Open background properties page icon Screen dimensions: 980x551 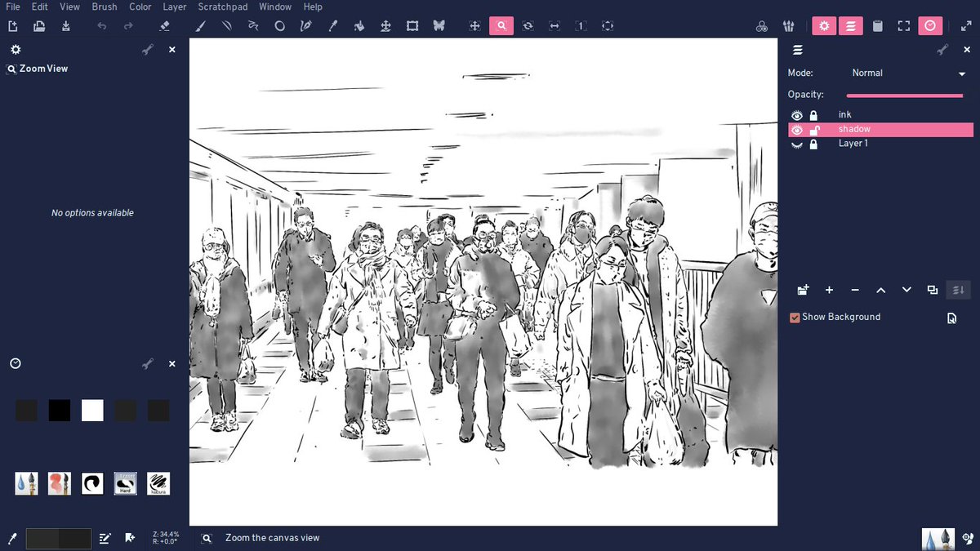click(951, 318)
